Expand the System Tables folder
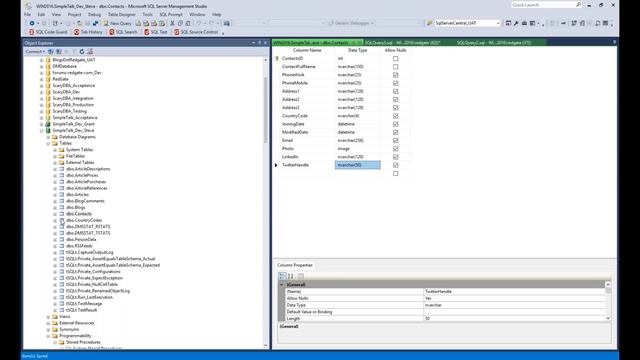Viewport: 640px width, 360px height. pyautogui.click(x=55, y=150)
